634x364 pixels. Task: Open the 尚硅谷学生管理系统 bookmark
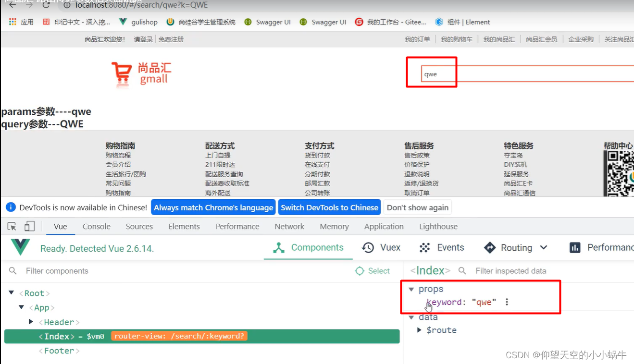click(201, 22)
